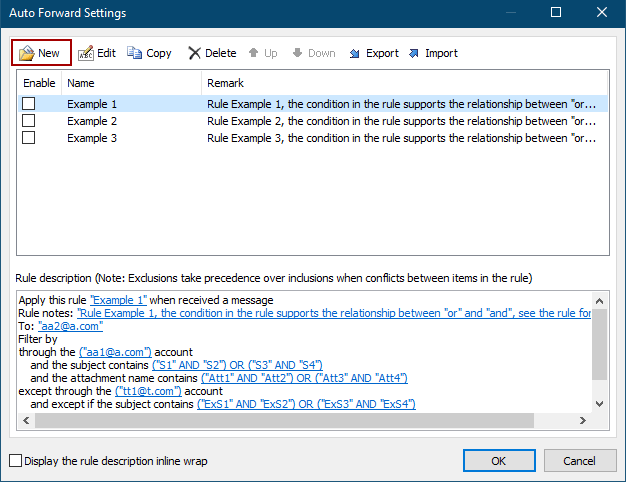Click the description scroll down arrow
Image resolution: width=626 pixels, height=482 pixels.
point(599,404)
